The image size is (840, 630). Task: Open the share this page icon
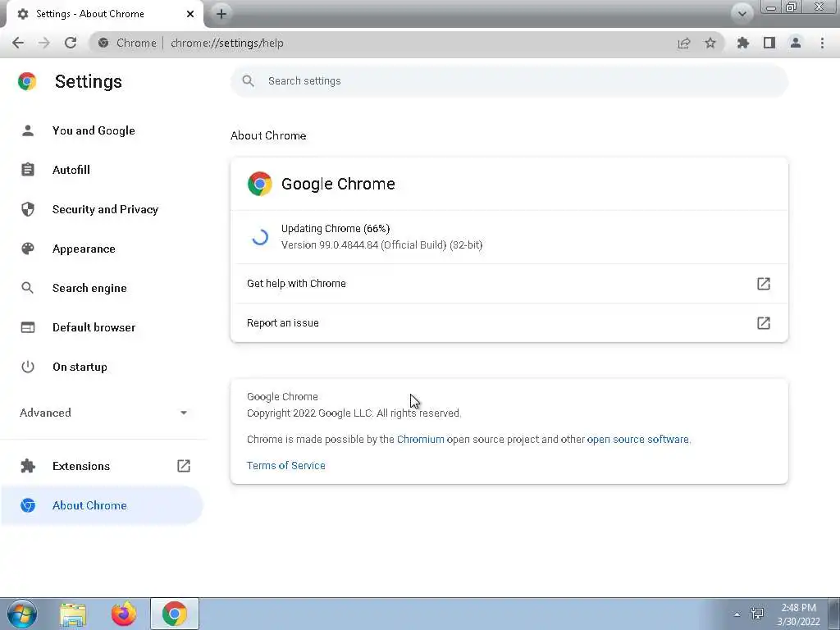[684, 43]
